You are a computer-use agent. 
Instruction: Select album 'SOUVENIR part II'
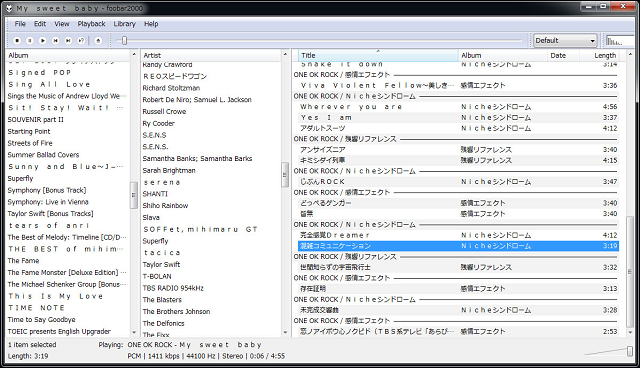pos(36,120)
